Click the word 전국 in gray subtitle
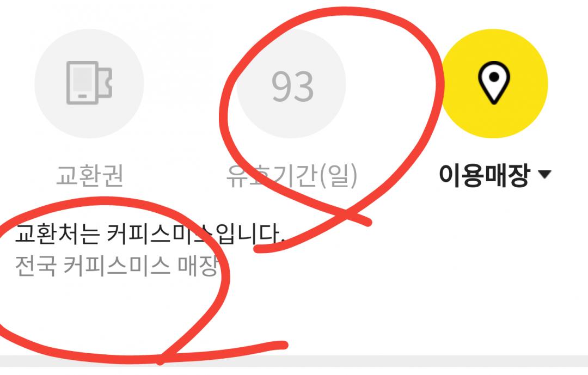Image resolution: width=588 pixels, height=375 pixels. coord(35,266)
